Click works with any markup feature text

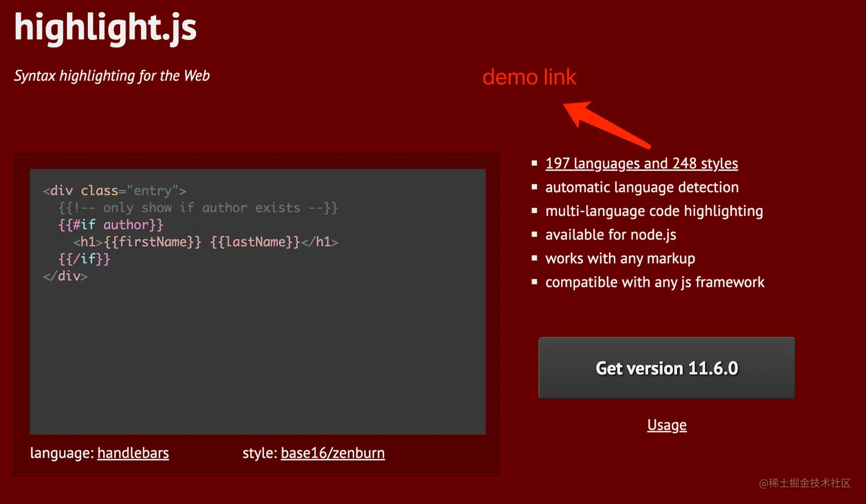tap(620, 259)
